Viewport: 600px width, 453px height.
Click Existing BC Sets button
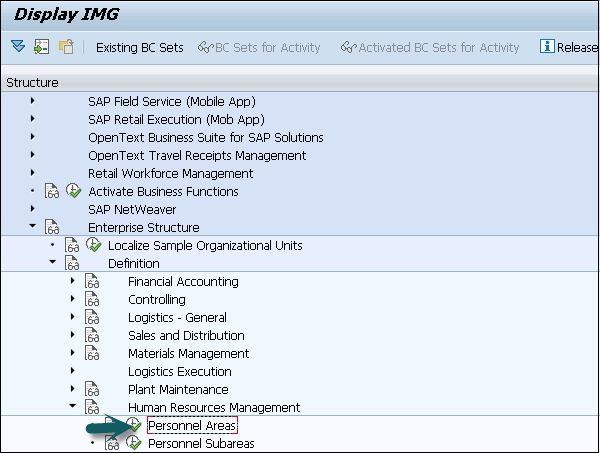click(x=139, y=47)
